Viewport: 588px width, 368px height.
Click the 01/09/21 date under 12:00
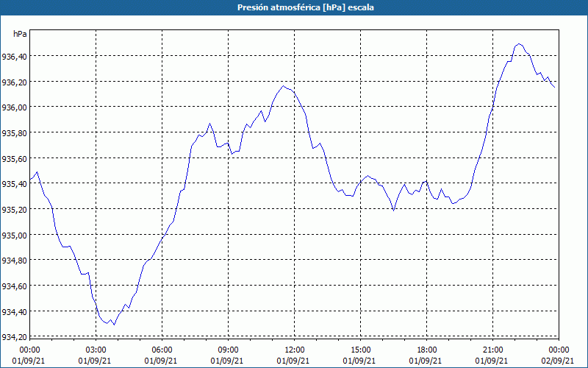point(293,361)
